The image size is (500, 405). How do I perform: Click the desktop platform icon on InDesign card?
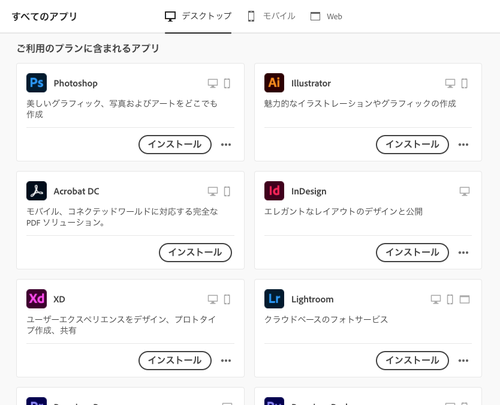pyautogui.click(x=465, y=191)
